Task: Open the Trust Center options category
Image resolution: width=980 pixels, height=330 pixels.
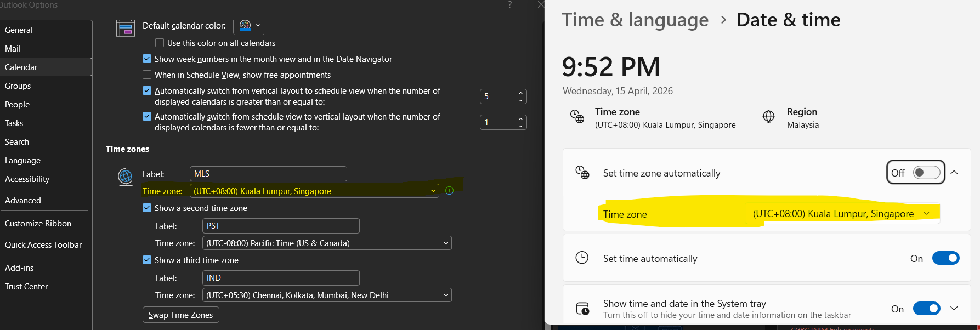Action: tap(46, 287)
